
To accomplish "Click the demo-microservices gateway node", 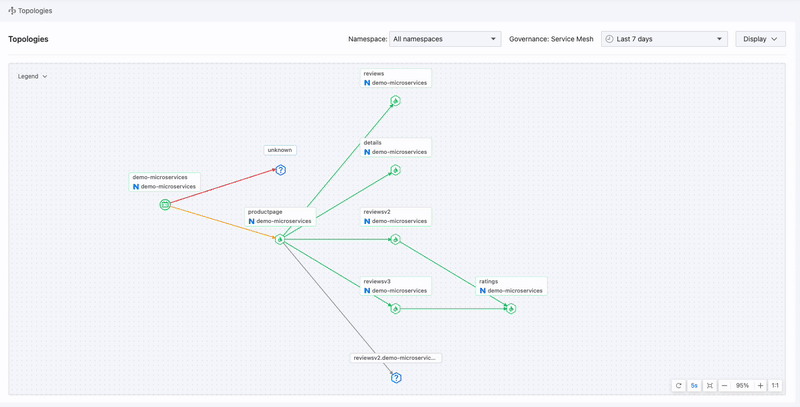I will pyautogui.click(x=165, y=205).
